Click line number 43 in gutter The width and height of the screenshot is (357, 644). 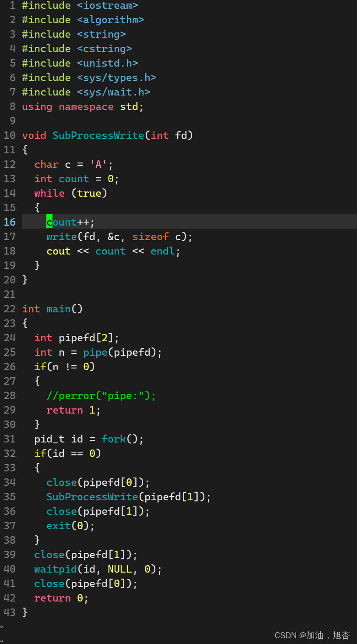click(10, 613)
